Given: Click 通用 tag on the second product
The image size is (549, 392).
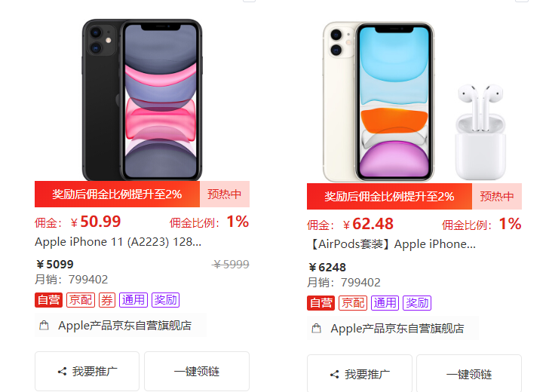Looking at the screenshot, I should coord(385,303).
